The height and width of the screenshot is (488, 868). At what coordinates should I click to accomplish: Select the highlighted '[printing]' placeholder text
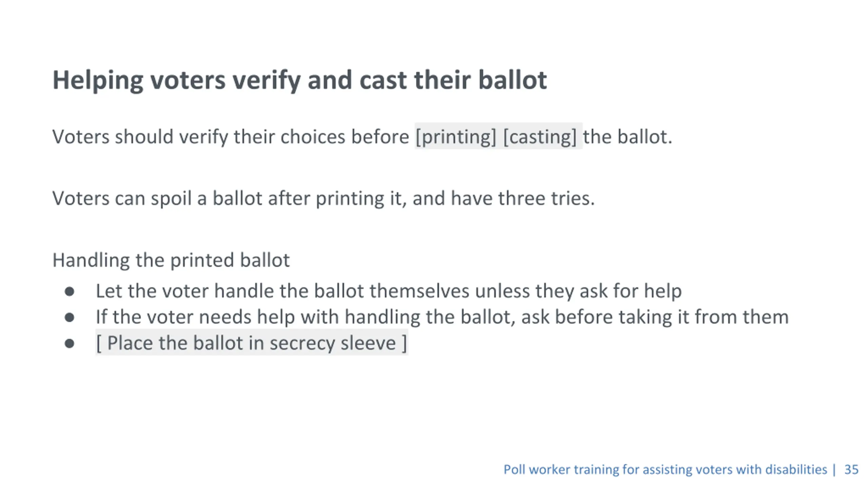[x=456, y=137]
